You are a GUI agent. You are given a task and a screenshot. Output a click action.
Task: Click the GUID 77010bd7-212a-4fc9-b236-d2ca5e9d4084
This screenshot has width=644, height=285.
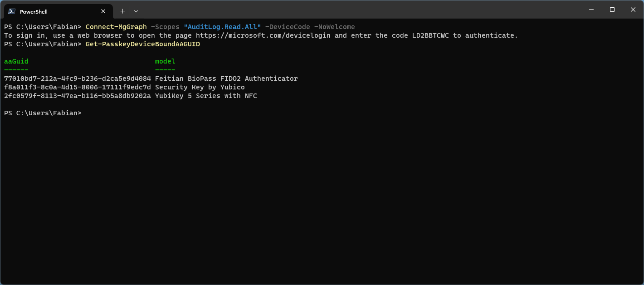click(78, 79)
